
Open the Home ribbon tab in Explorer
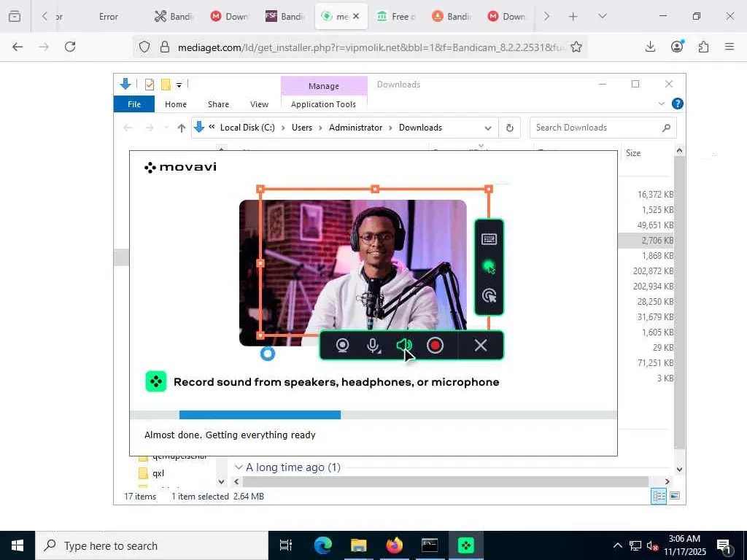[175, 104]
